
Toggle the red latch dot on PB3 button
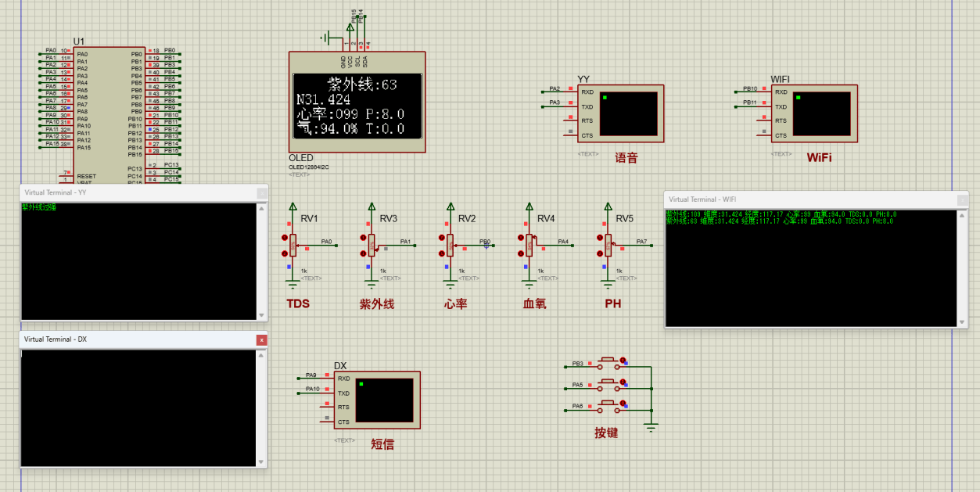(x=623, y=361)
